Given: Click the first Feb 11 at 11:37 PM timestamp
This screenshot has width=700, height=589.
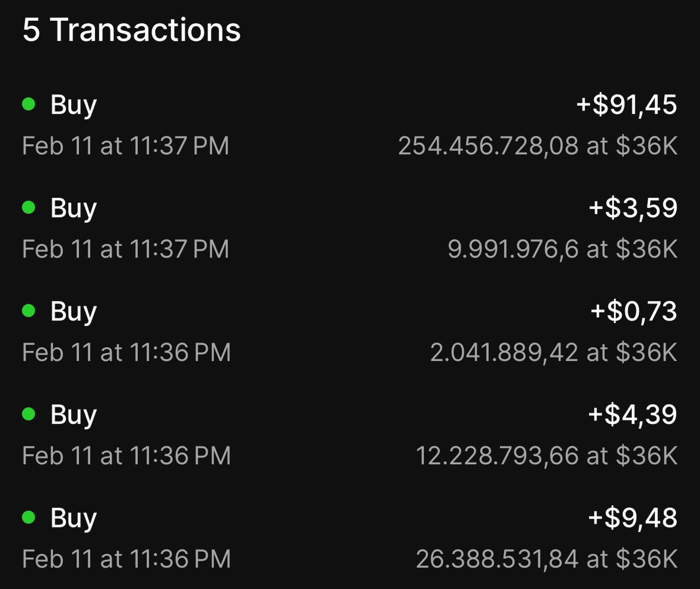Looking at the screenshot, I should 126,146.
